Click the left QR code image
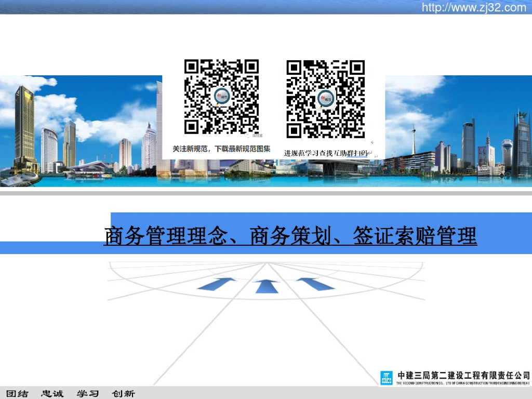This screenshot has height=399, width=532. click(x=221, y=97)
